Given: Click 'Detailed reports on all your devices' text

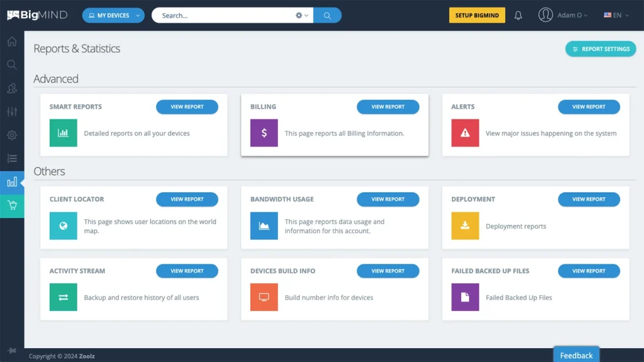Looking at the screenshot, I should [136, 133].
